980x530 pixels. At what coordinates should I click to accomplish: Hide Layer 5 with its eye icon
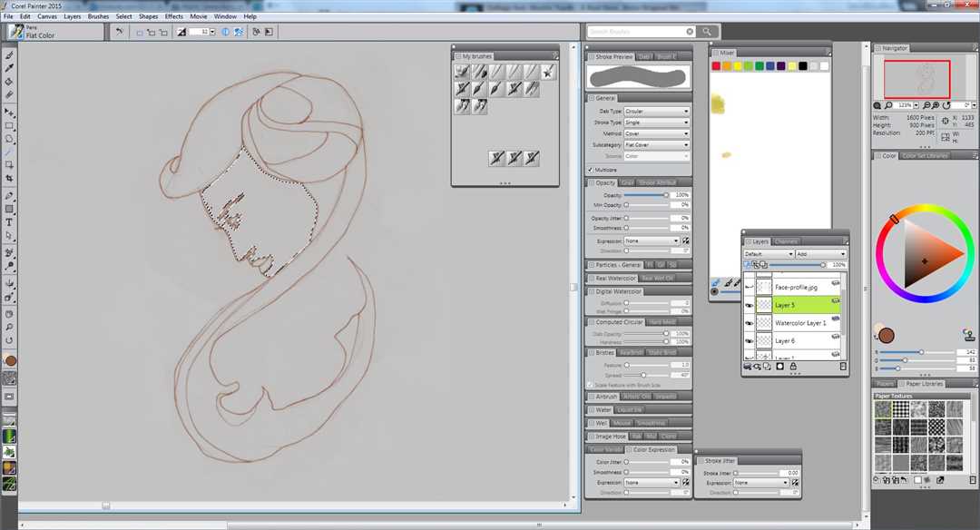pos(749,306)
